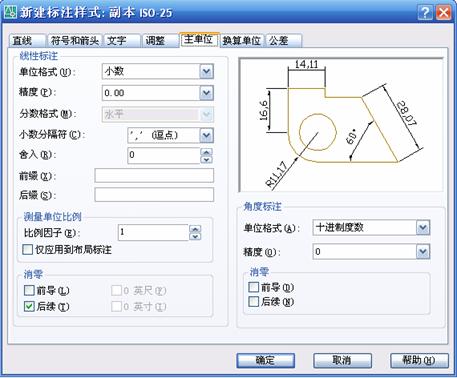457x378 pixels.
Task: Expand angular 精度(O) dropdown
Action: [x=423, y=252]
